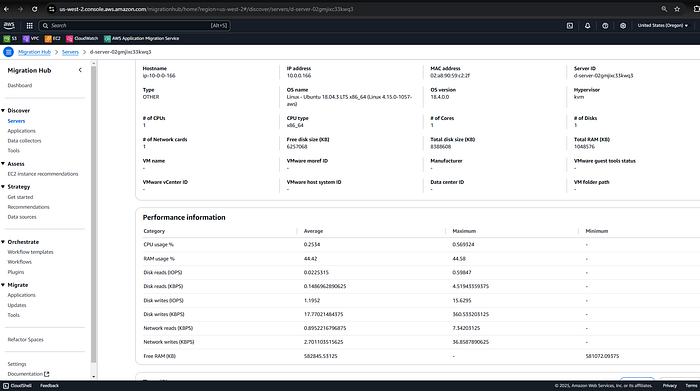Click the AWS search input field
Viewport: 700px width, 391px height.
point(134,25)
